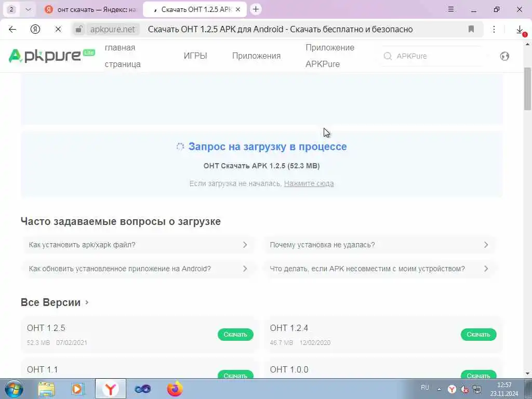
Task: Open the language globe icon
Action: [x=504, y=56]
